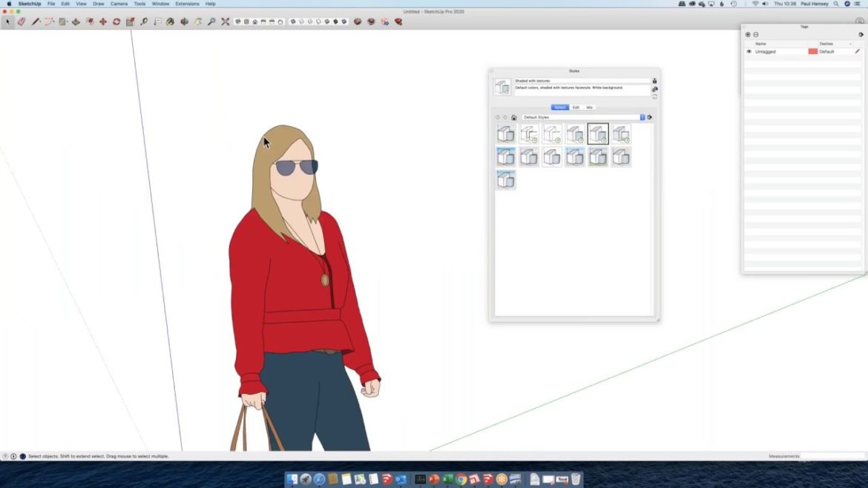Image resolution: width=868 pixels, height=488 pixels.
Task: Add a new tag with the plus icon
Action: click(748, 34)
